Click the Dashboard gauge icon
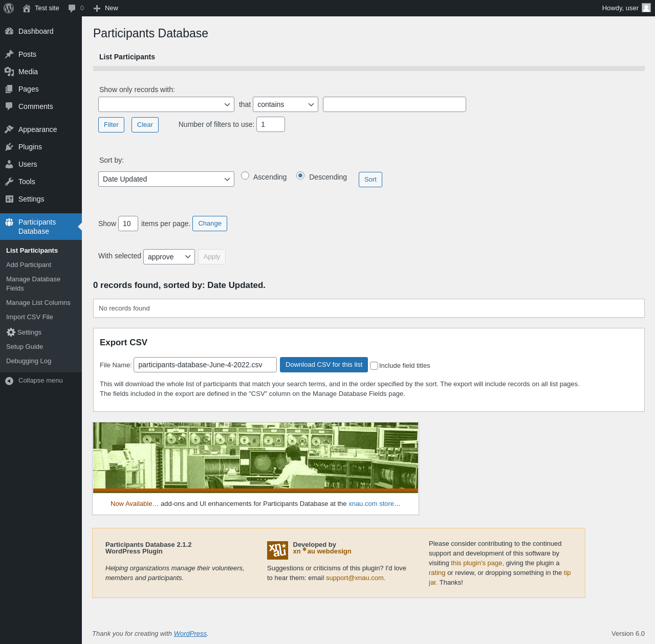Image resolution: width=655 pixels, height=644 pixels. tap(9, 31)
